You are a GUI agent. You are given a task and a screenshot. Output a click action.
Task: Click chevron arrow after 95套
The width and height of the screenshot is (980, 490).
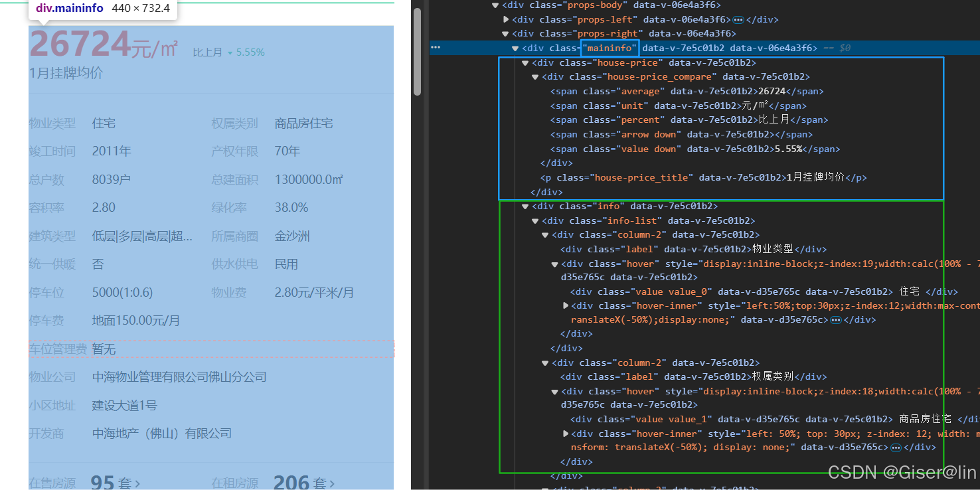pos(137,483)
